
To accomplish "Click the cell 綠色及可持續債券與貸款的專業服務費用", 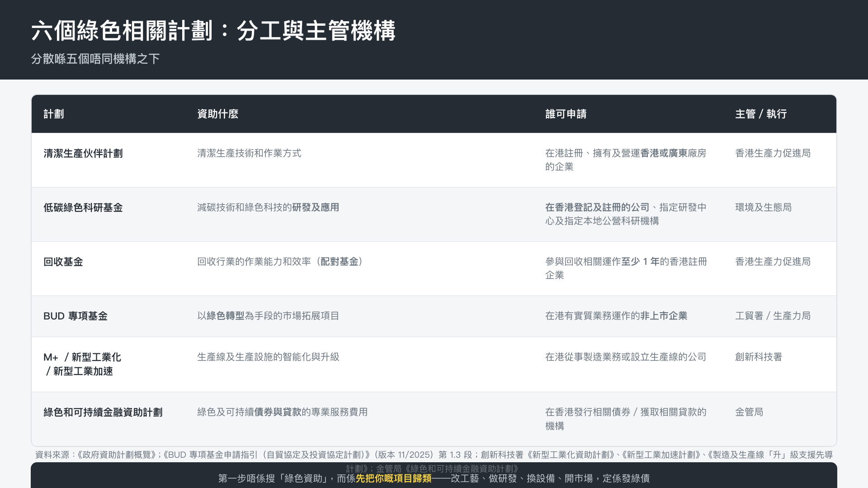I will [x=282, y=412].
